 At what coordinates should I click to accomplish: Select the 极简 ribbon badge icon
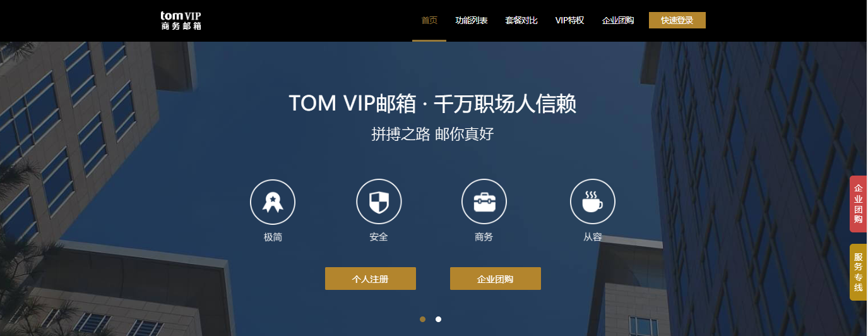pyautogui.click(x=273, y=202)
